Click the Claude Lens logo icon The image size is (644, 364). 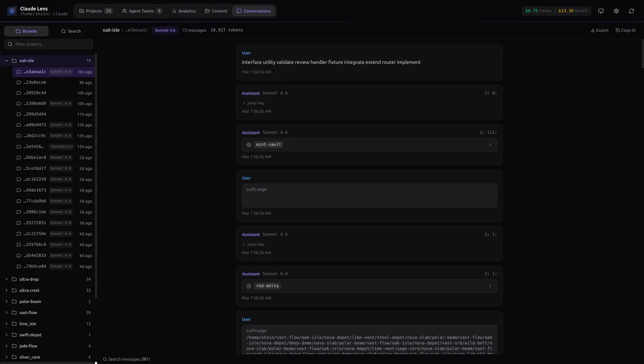tap(12, 11)
